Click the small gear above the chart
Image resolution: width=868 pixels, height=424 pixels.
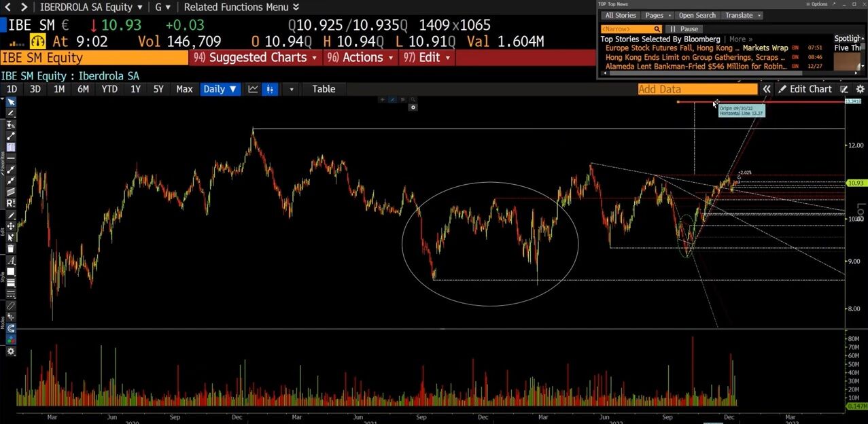pyautogui.click(x=413, y=107)
